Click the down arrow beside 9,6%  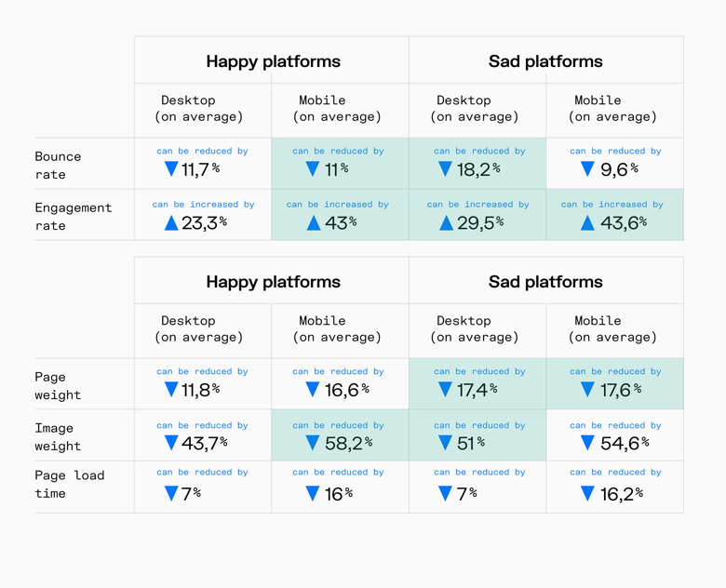coord(587,169)
